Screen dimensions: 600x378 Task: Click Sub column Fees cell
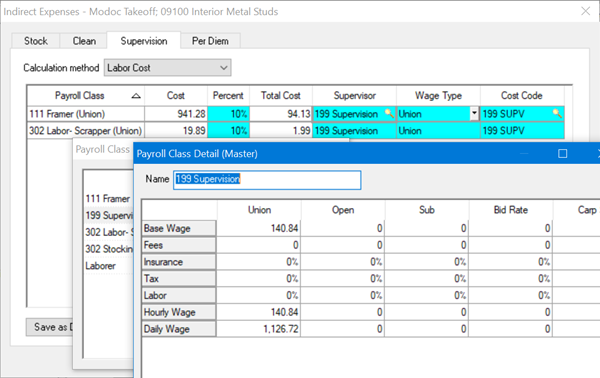point(427,245)
